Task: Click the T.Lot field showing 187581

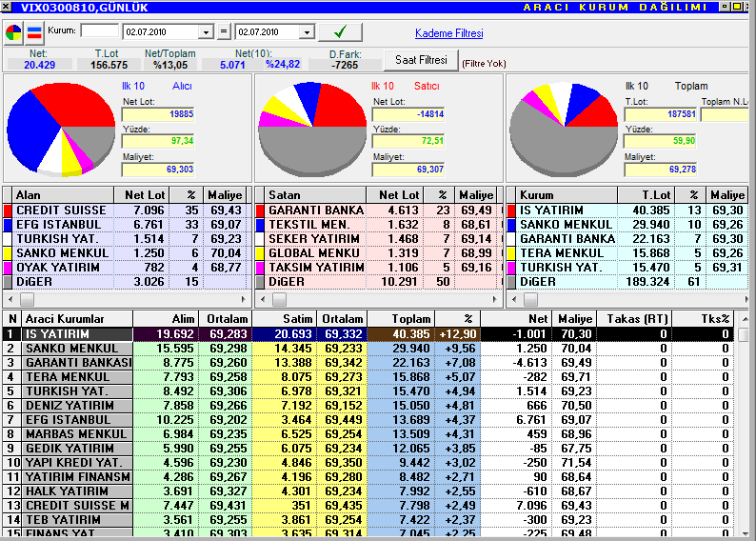Action: click(660, 114)
